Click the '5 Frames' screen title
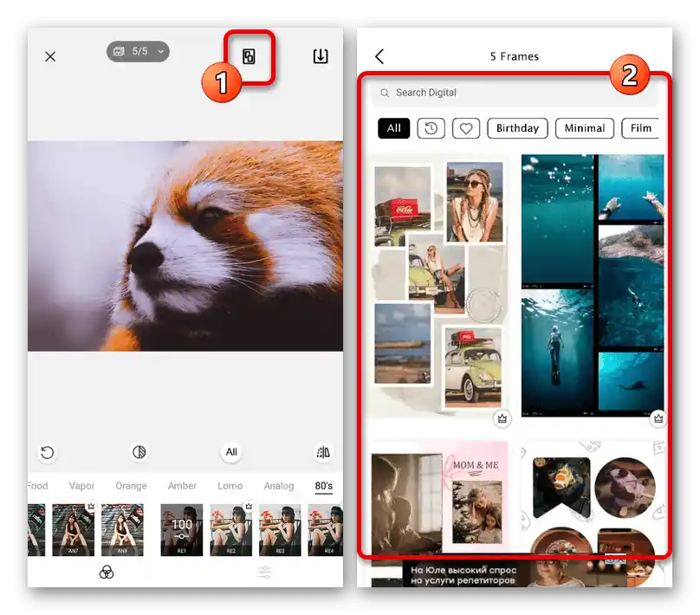Viewport: 700px width, 615px height. [x=515, y=56]
